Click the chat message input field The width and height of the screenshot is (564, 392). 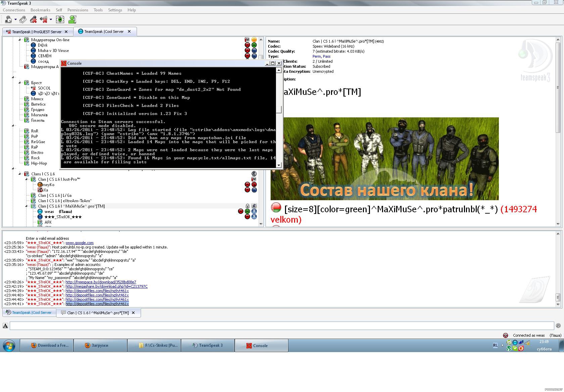click(x=282, y=326)
